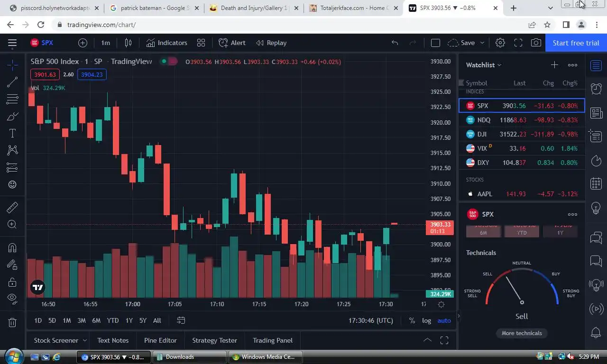The height and width of the screenshot is (364, 607).
Task: Activate the zoom in tool
Action: click(x=12, y=225)
